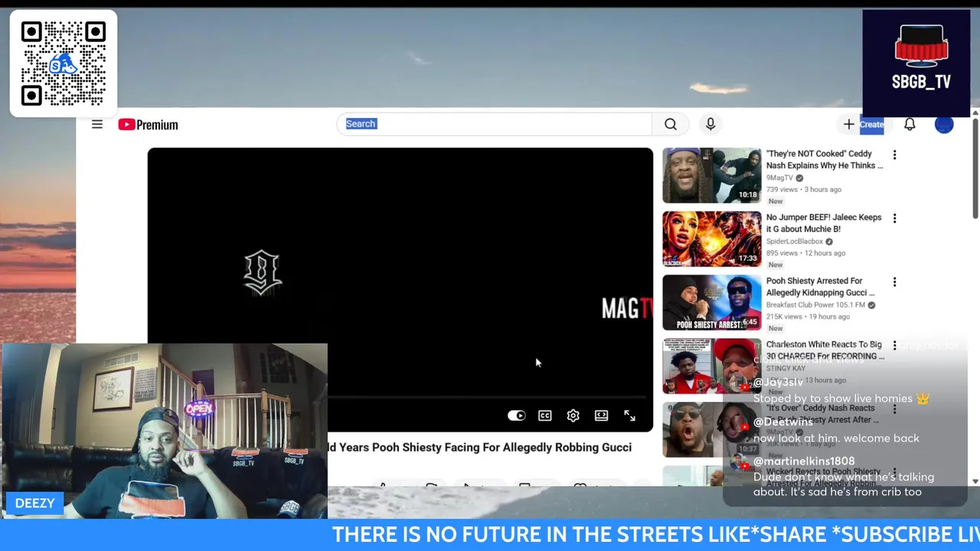Enter fullscreen on the video player
Image resolution: width=980 pixels, height=551 pixels.
[629, 416]
